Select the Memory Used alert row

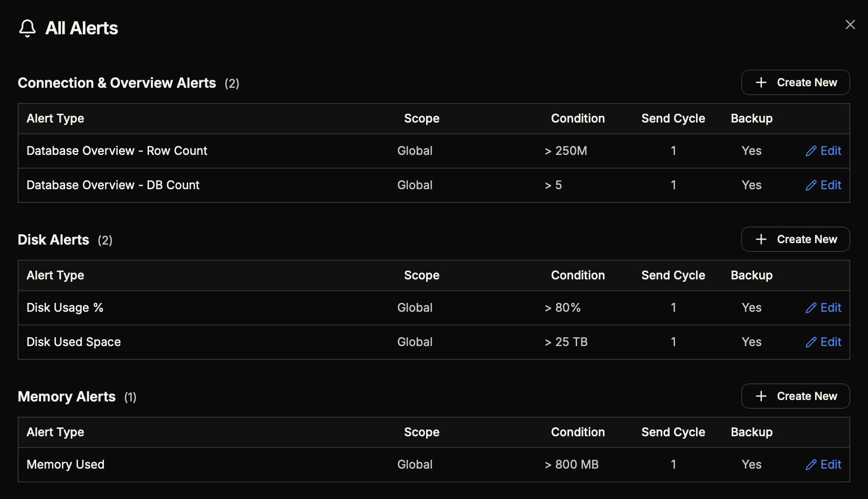coord(66,465)
